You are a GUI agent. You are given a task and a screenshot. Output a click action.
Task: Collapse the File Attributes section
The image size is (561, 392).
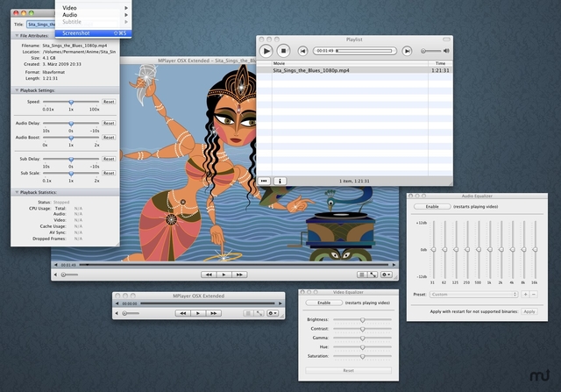[17, 36]
